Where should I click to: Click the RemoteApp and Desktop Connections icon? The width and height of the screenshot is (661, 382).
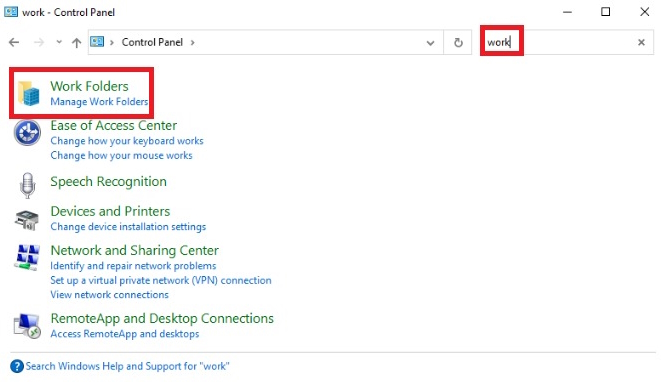(x=27, y=326)
